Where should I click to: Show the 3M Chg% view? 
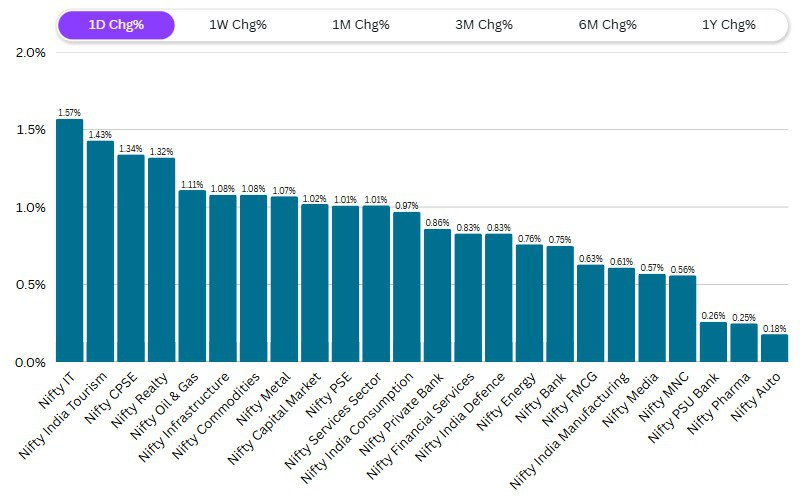(485, 25)
